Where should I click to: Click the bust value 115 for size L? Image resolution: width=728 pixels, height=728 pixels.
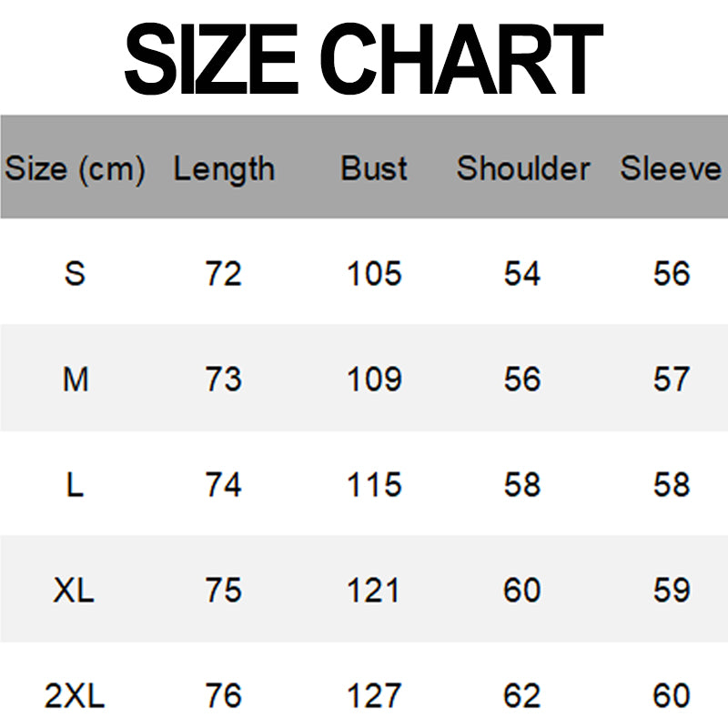pos(374,485)
